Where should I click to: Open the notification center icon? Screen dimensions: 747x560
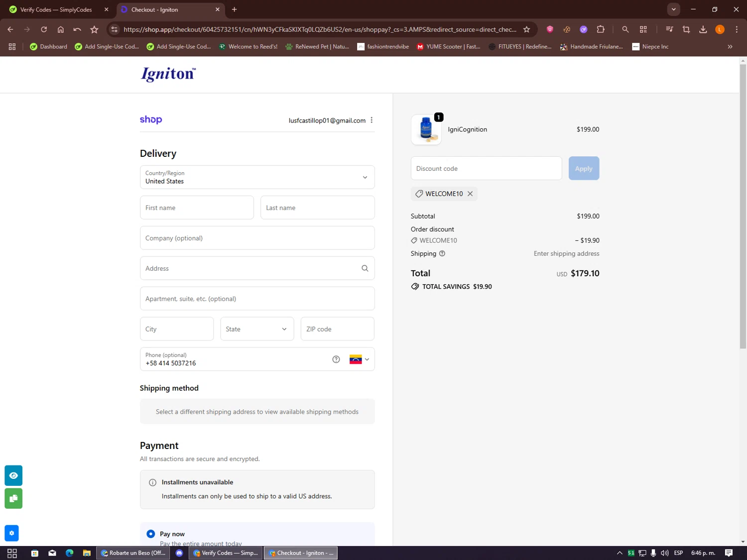pos(729,553)
